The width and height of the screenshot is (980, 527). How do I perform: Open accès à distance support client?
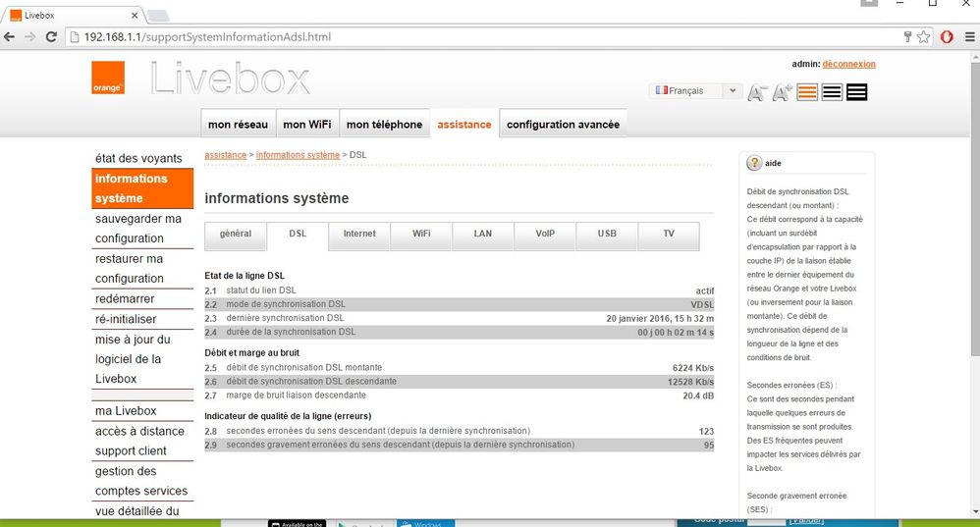tap(140, 441)
